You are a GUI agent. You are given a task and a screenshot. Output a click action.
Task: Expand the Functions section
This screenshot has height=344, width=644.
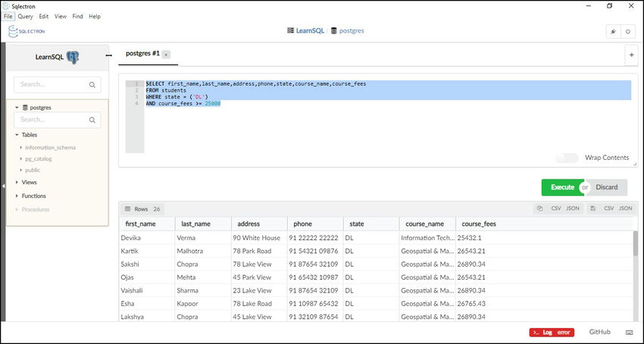point(17,196)
